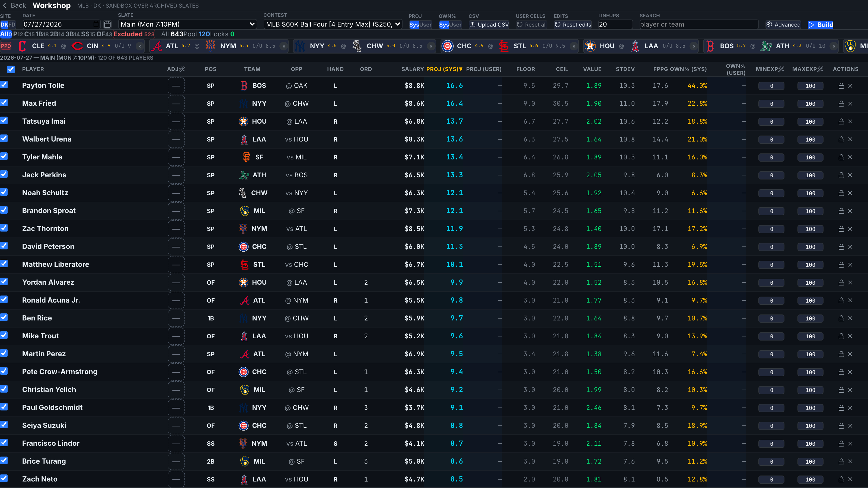The width and height of the screenshot is (868, 488).
Task: Uncheck the Payton Tolle row checkbox
Action: tap(4, 85)
